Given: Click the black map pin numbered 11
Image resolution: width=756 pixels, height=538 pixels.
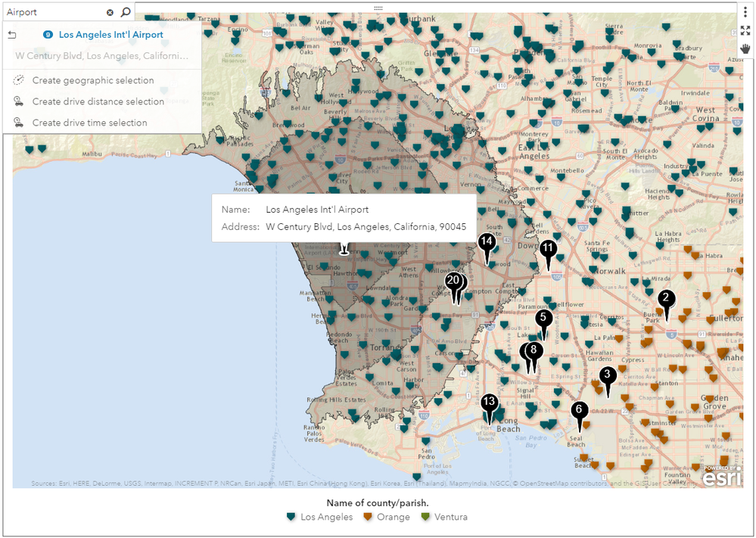Looking at the screenshot, I should point(549,249).
